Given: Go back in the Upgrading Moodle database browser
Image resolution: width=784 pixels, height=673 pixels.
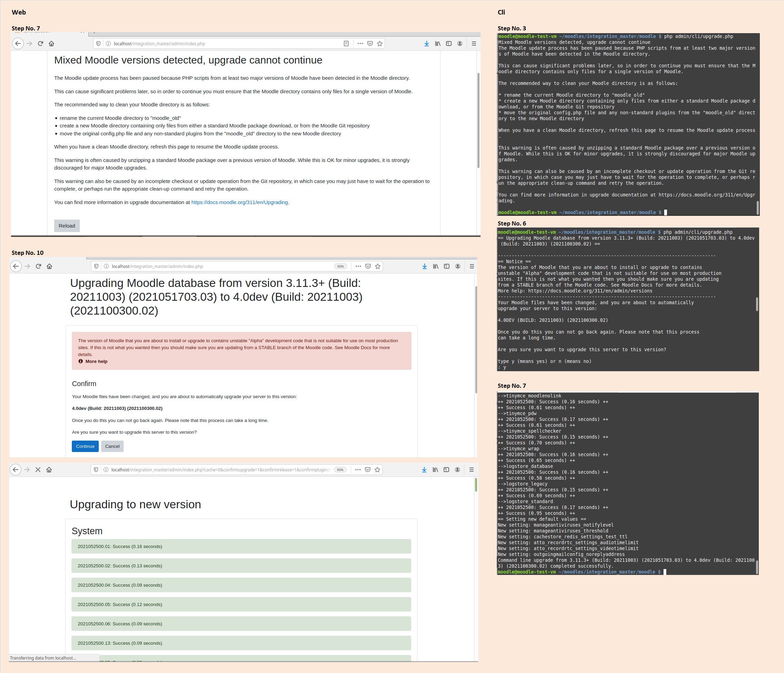Looking at the screenshot, I should tap(16, 266).
